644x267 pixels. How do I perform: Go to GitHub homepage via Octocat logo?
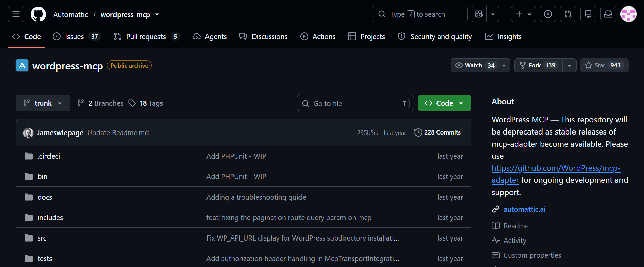point(38,14)
